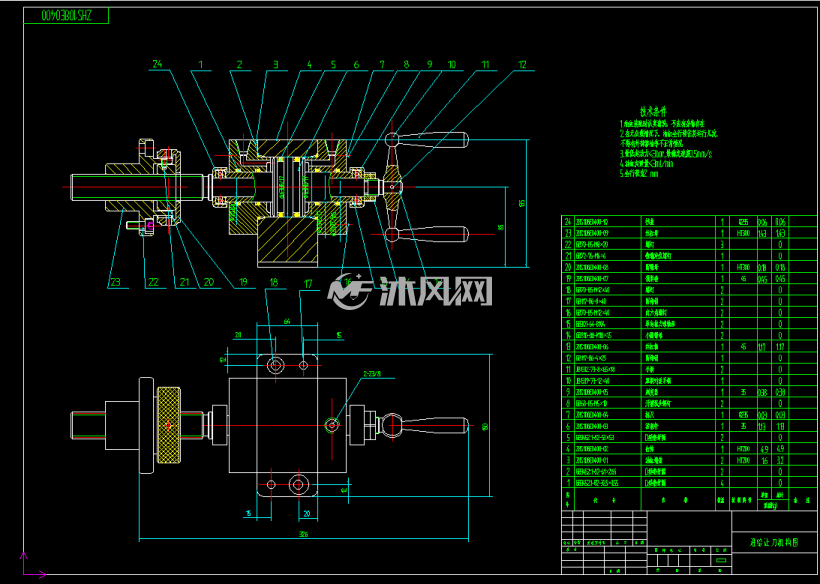Select balloon callout "17" below the section view
Viewport: 820px width, 584px height.
(x=309, y=284)
